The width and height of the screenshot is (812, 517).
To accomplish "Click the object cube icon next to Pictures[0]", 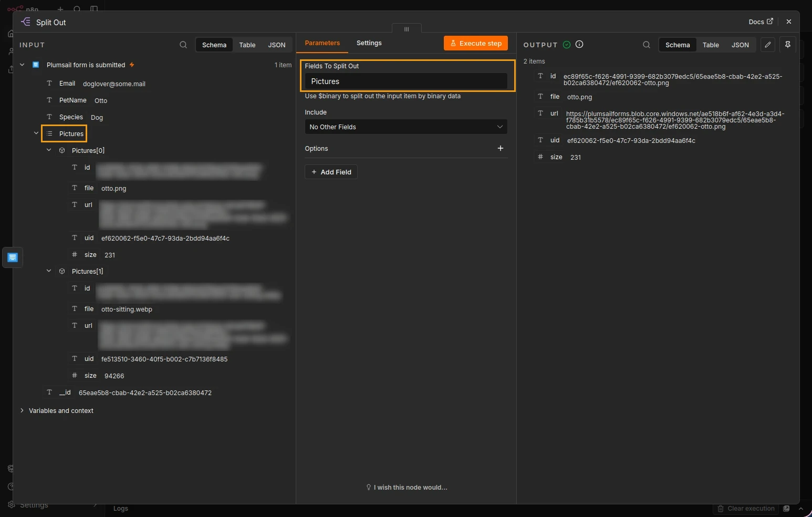I will tap(62, 150).
